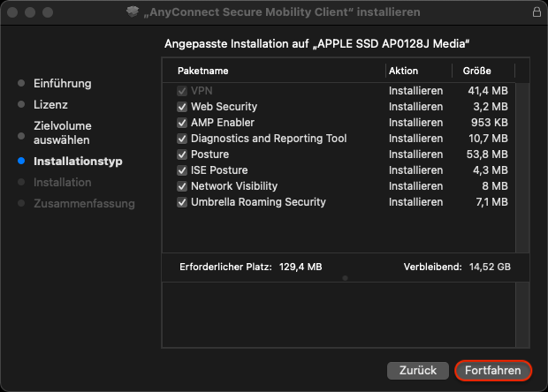Click 'Installieren' in AMP Enabler row

pyautogui.click(x=416, y=123)
